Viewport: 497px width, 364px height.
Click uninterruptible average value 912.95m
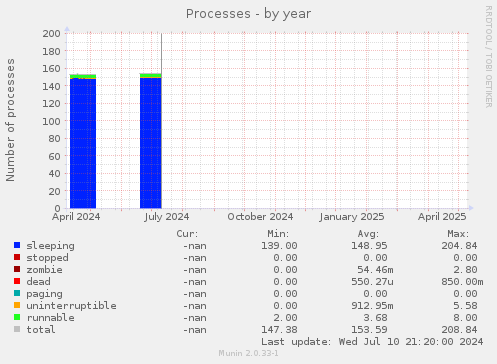pos(372,306)
